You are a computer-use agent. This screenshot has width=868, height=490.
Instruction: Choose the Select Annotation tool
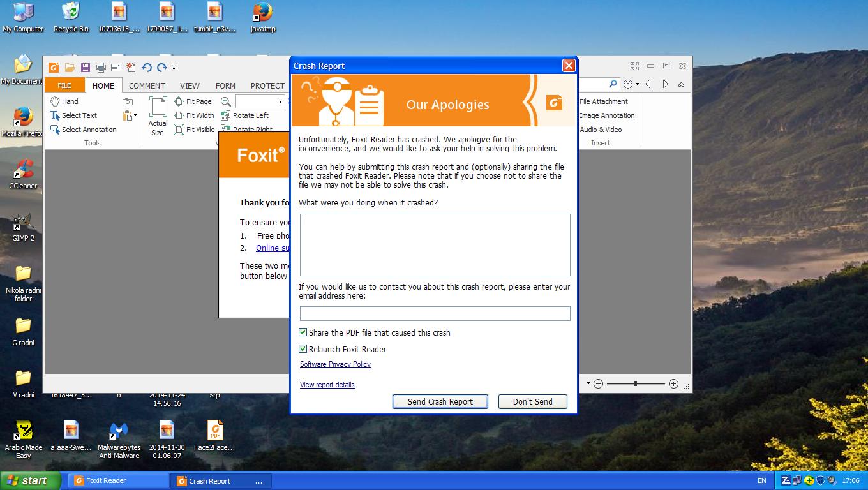tap(83, 130)
